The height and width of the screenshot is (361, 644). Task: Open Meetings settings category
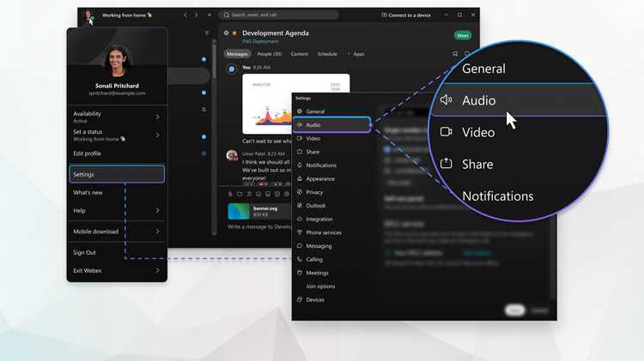point(331,273)
